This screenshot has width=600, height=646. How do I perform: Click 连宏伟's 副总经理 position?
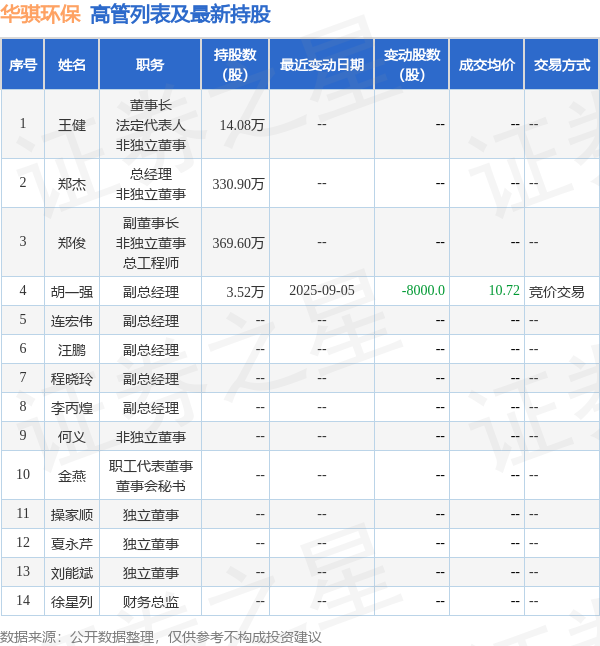pos(151,321)
